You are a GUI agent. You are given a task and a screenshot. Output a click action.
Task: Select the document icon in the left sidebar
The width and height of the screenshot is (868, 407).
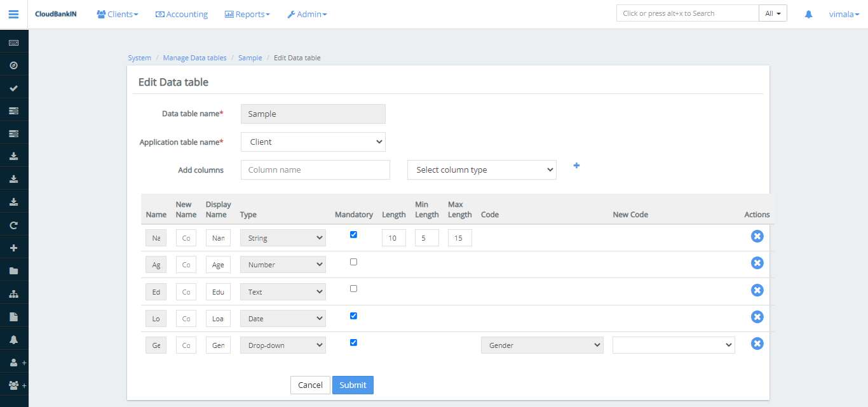(x=14, y=316)
